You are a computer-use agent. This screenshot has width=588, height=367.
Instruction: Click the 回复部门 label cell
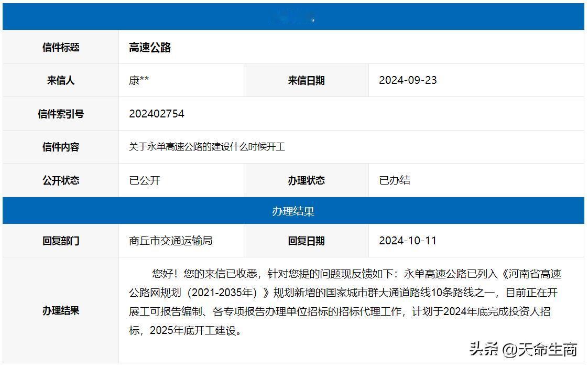[61, 241]
